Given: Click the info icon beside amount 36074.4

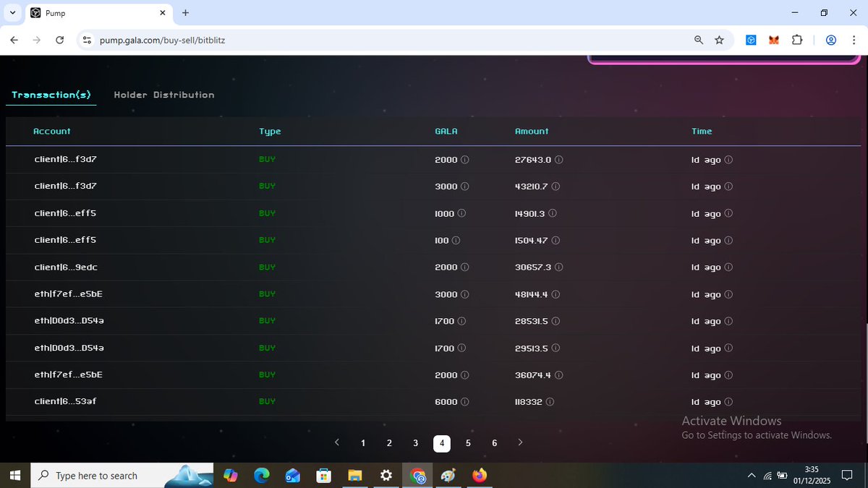Looking at the screenshot, I should [559, 375].
